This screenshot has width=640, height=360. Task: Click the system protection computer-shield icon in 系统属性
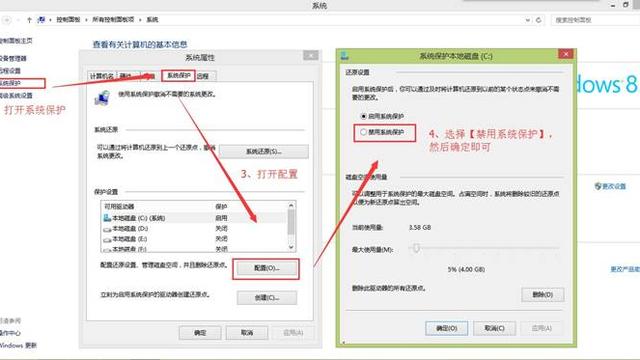point(102,98)
